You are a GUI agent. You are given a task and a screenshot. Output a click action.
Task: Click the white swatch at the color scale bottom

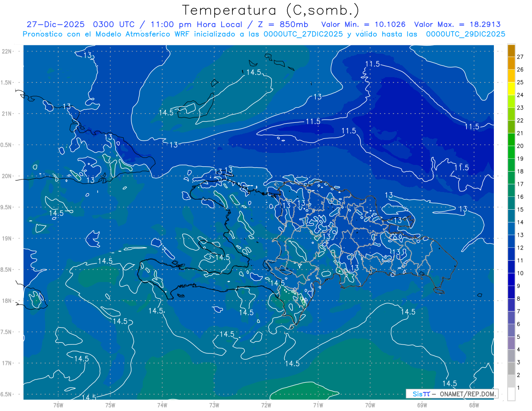pyautogui.click(x=511, y=394)
